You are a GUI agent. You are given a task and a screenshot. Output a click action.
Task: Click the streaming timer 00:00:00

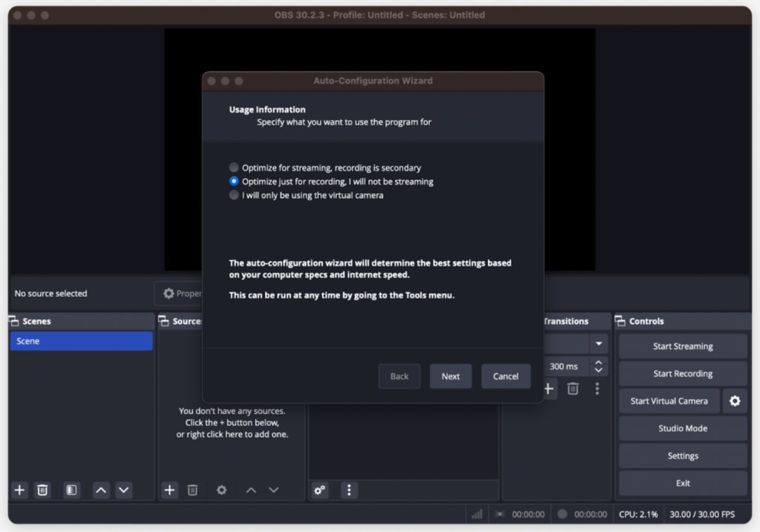click(x=528, y=514)
